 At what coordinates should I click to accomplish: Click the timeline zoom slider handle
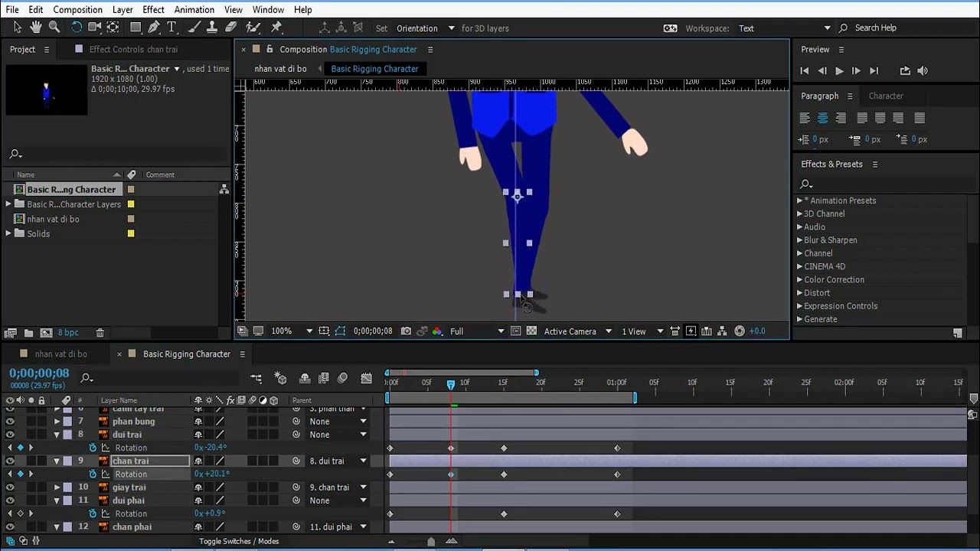tap(430, 542)
